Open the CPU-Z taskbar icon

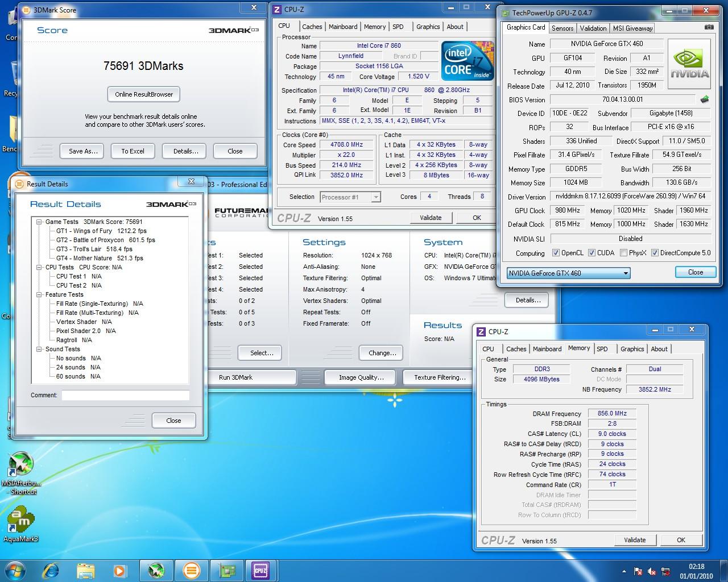(x=260, y=570)
